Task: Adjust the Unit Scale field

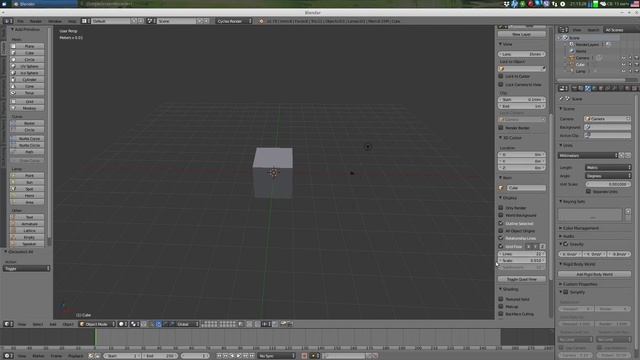Action: 608,184
